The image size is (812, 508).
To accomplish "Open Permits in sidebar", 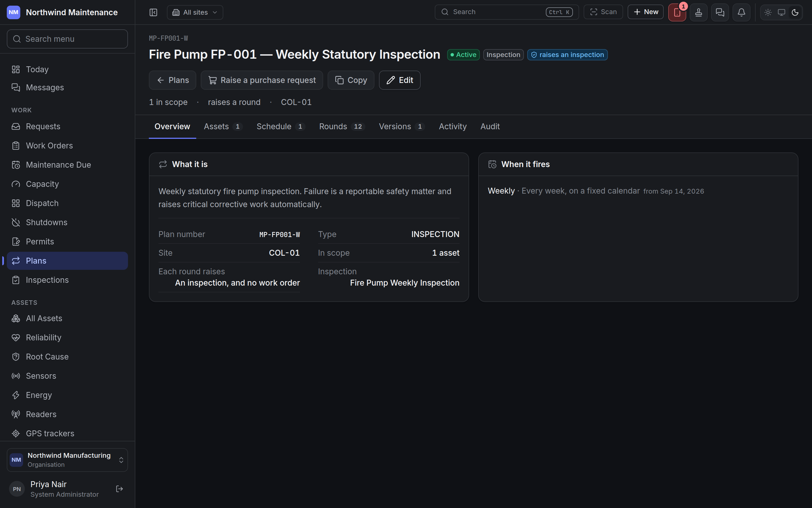I will click(x=67, y=241).
